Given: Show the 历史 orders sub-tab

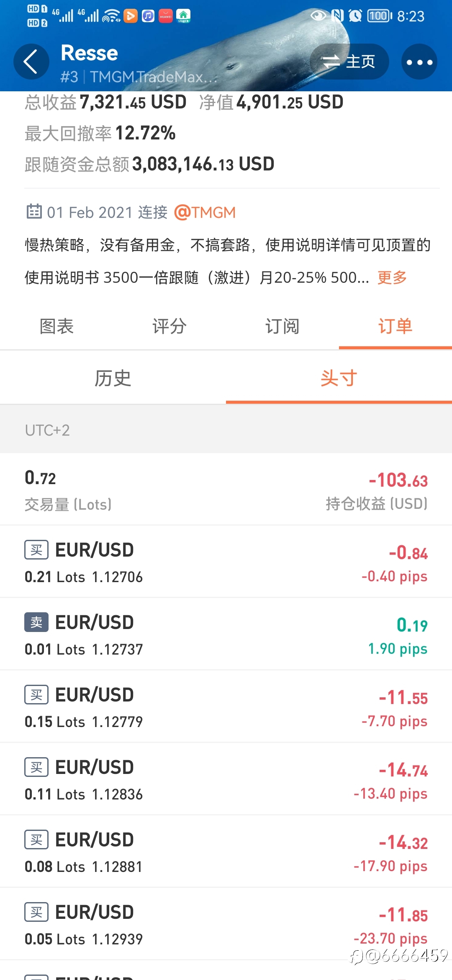Looking at the screenshot, I should [113, 378].
